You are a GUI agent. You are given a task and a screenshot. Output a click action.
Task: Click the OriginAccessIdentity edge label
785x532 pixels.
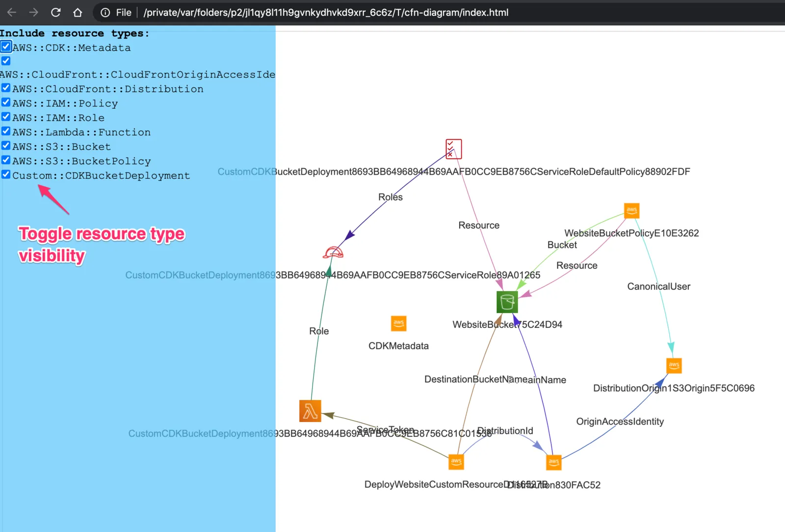(x=620, y=422)
